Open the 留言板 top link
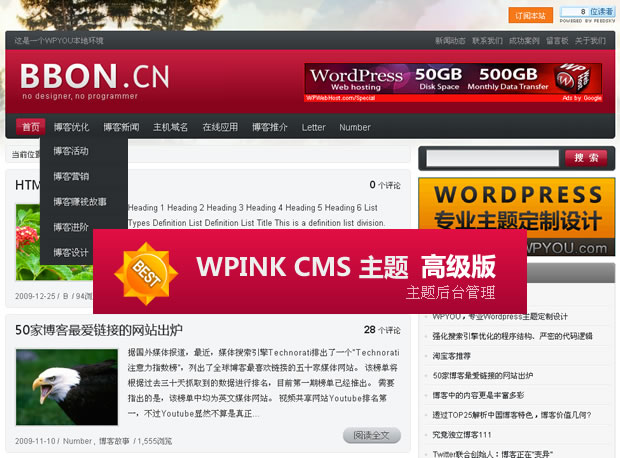This screenshot has width=620, height=458. tap(557, 41)
